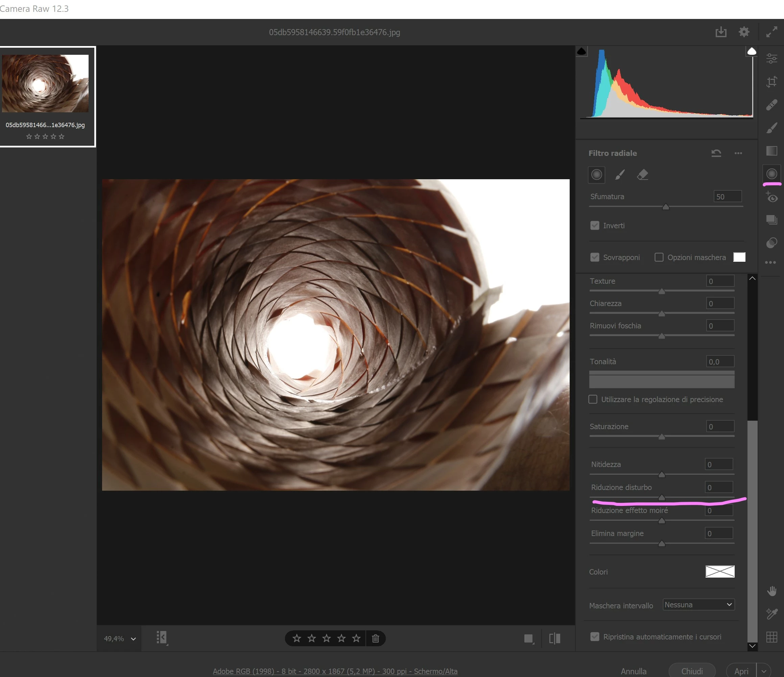Select the Spot Removal bandage tool
This screenshot has width=784, height=677.
pyautogui.click(x=771, y=105)
